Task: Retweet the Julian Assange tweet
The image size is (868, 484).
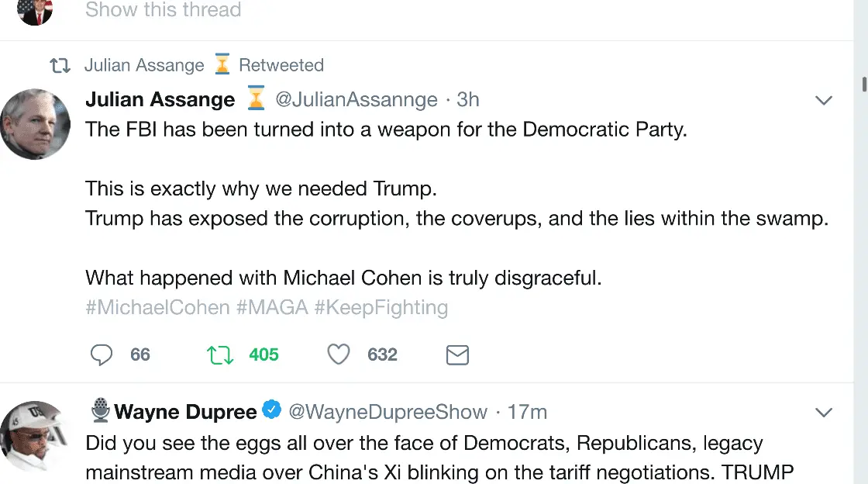Action: click(220, 355)
